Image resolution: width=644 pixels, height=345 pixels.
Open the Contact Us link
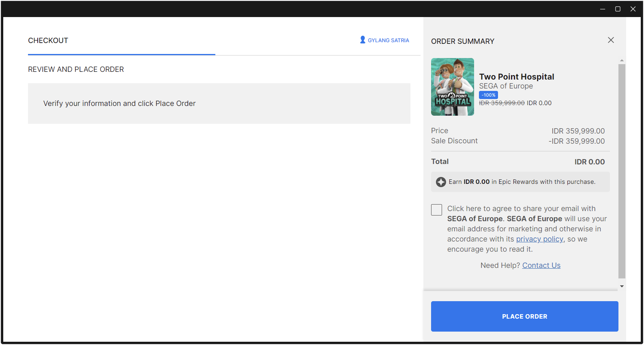tap(541, 265)
